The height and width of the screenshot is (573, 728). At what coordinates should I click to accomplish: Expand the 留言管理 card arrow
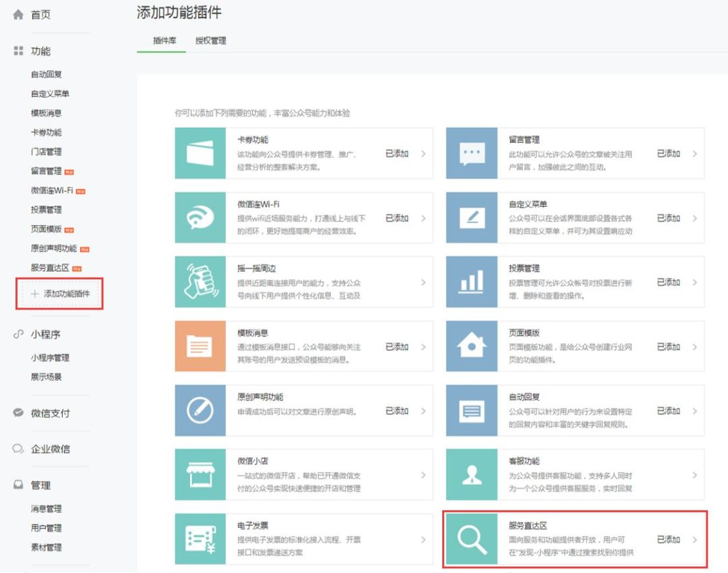pyautogui.click(x=694, y=153)
